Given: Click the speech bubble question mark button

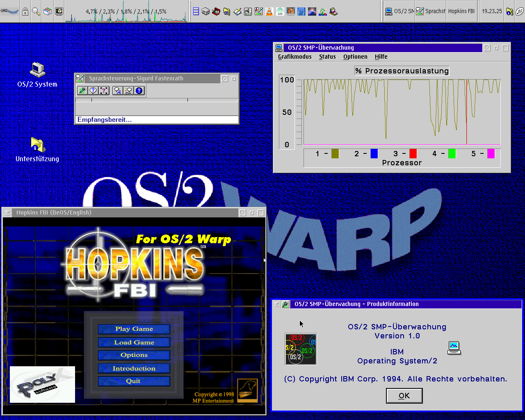Looking at the screenshot, I should [93, 91].
